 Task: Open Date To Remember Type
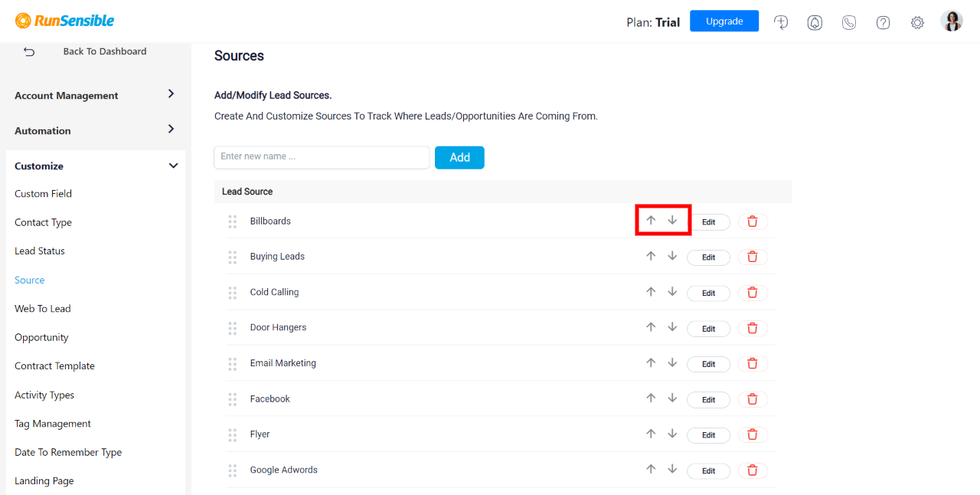pos(68,452)
